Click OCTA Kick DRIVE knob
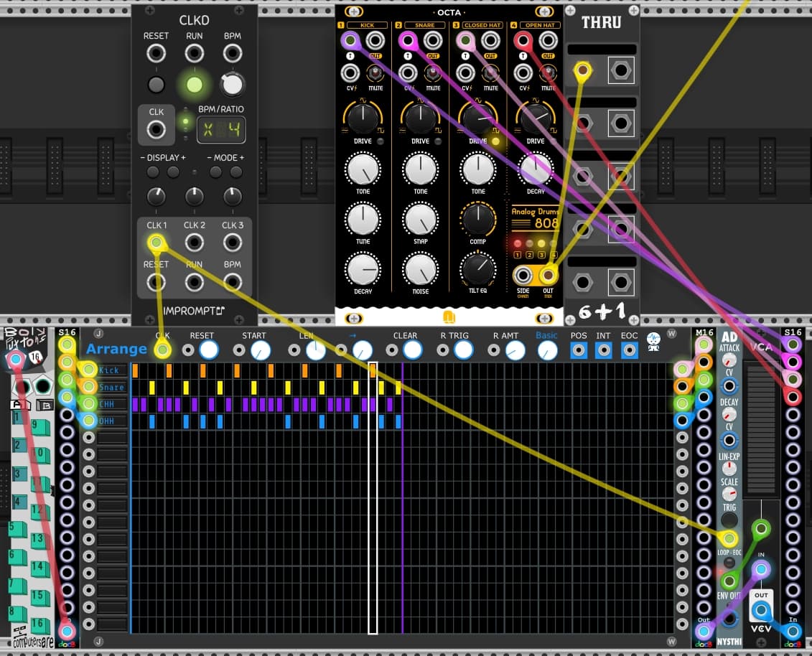812x656 pixels. click(x=363, y=118)
